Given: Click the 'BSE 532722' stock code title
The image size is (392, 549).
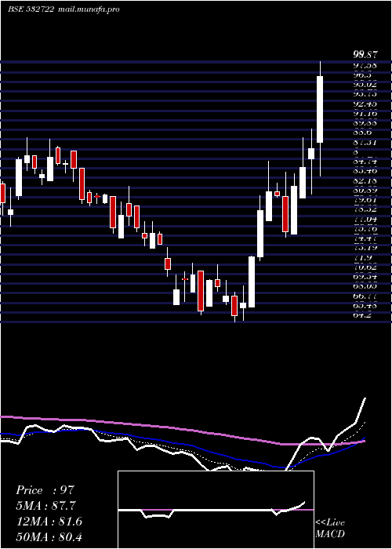Looking at the screenshot, I should 31,9.
